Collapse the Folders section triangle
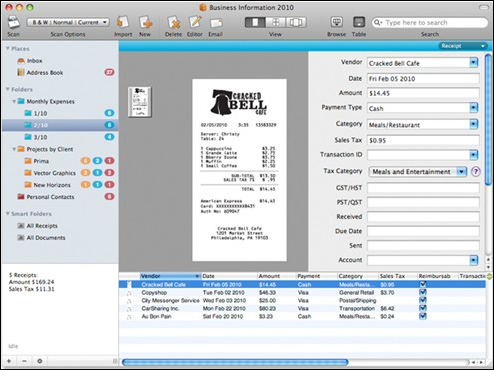494x370 pixels. [7, 89]
